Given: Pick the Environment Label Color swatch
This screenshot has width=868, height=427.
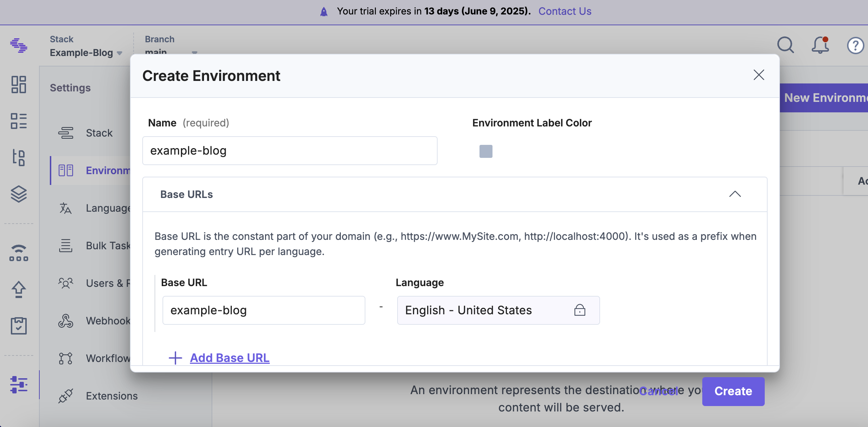Looking at the screenshot, I should point(486,151).
